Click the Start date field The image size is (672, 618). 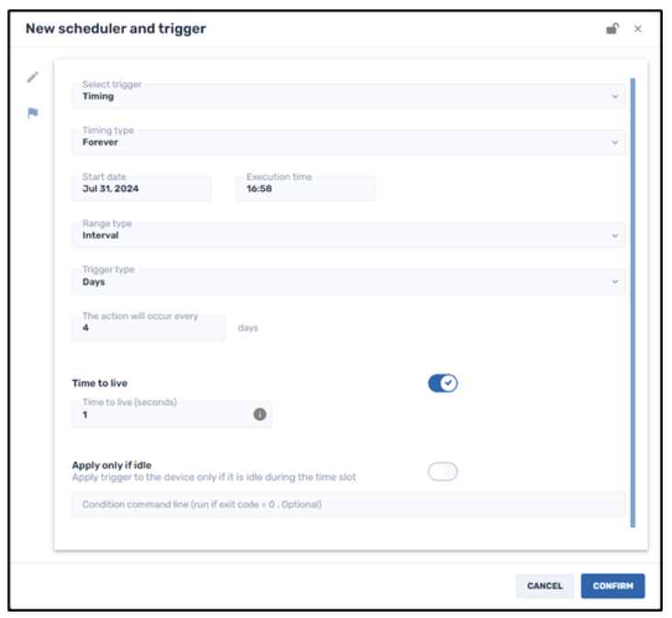click(x=141, y=188)
